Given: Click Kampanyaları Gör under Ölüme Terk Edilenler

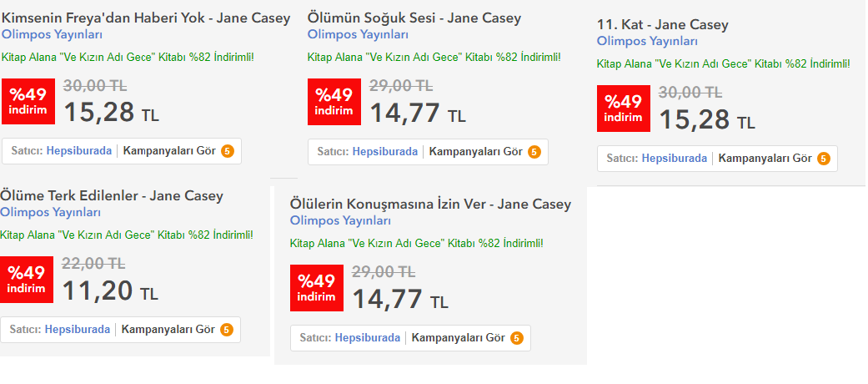Looking at the screenshot, I should 168,329.
